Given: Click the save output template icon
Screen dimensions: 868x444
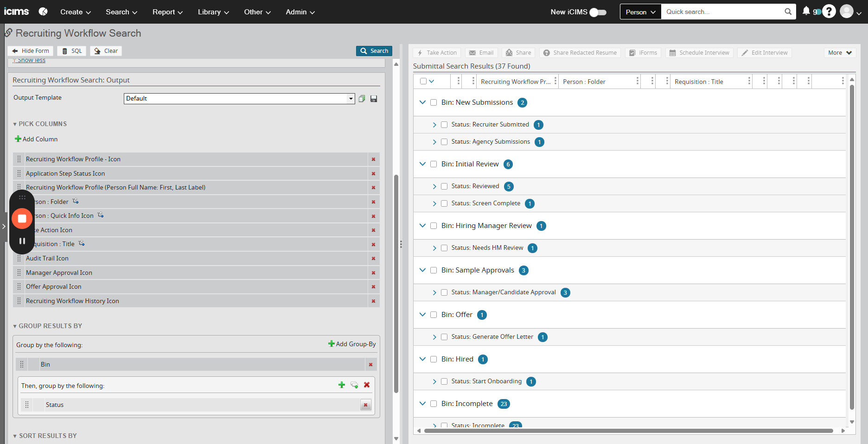Looking at the screenshot, I should pos(374,99).
